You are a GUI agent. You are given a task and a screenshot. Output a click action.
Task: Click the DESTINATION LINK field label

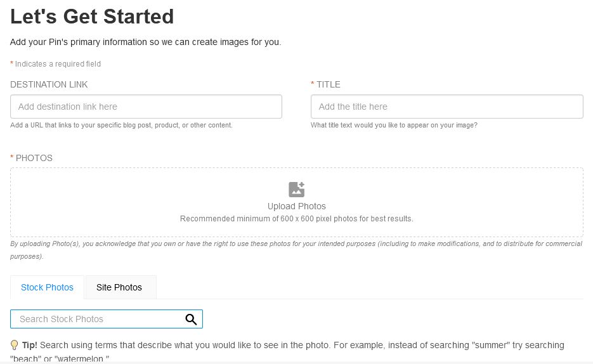pos(49,84)
